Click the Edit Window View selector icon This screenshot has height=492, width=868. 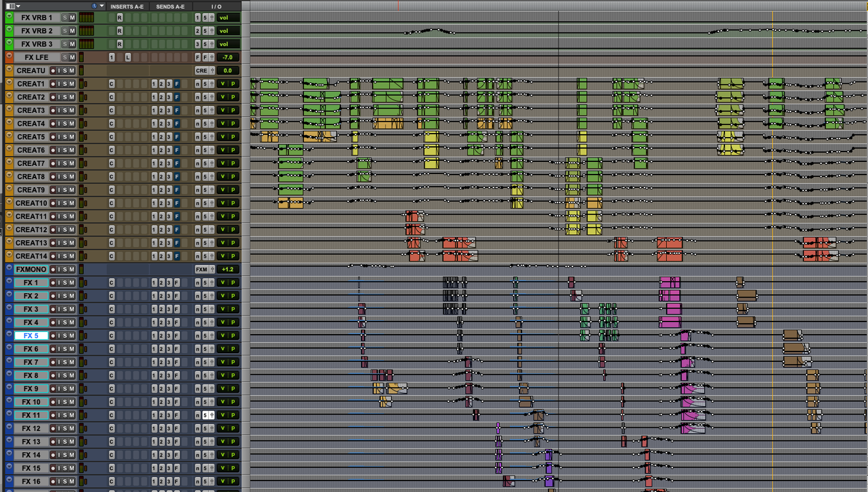11,6
